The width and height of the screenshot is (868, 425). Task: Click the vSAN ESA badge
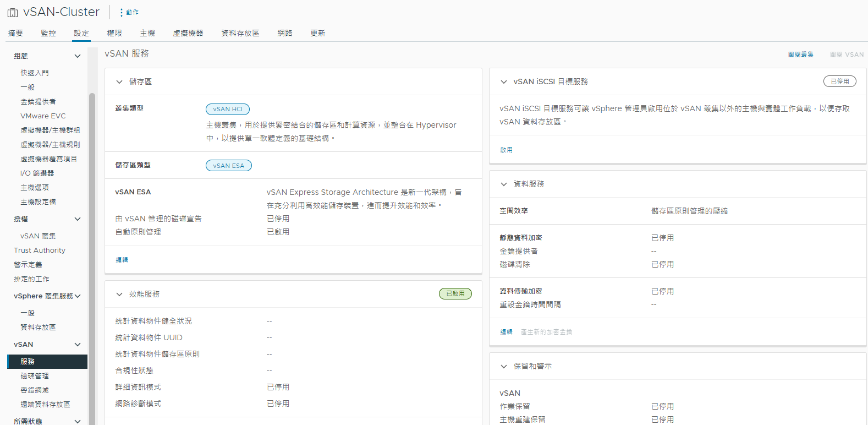(x=229, y=165)
